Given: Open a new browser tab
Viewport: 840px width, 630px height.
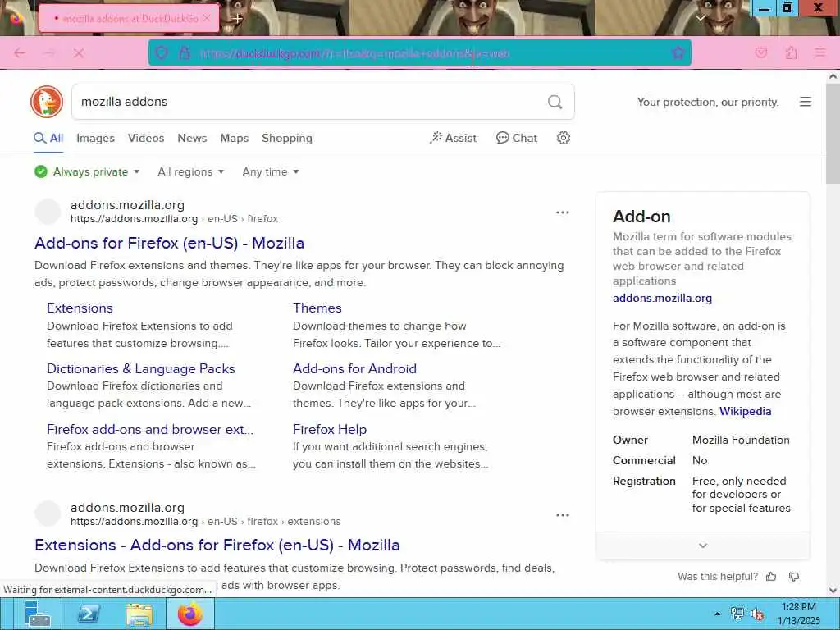Looking at the screenshot, I should click(x=237, y=18).
